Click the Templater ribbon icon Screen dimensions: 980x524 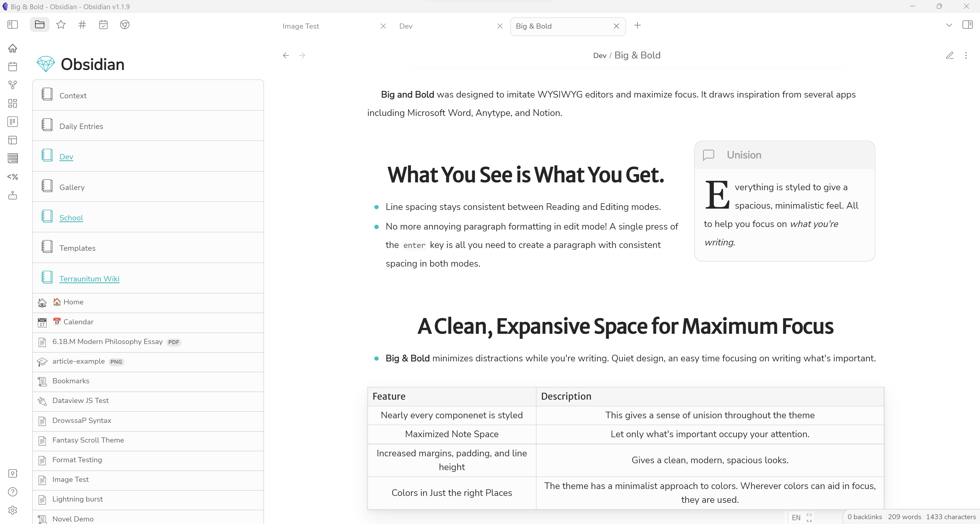(x=13, y=176)
